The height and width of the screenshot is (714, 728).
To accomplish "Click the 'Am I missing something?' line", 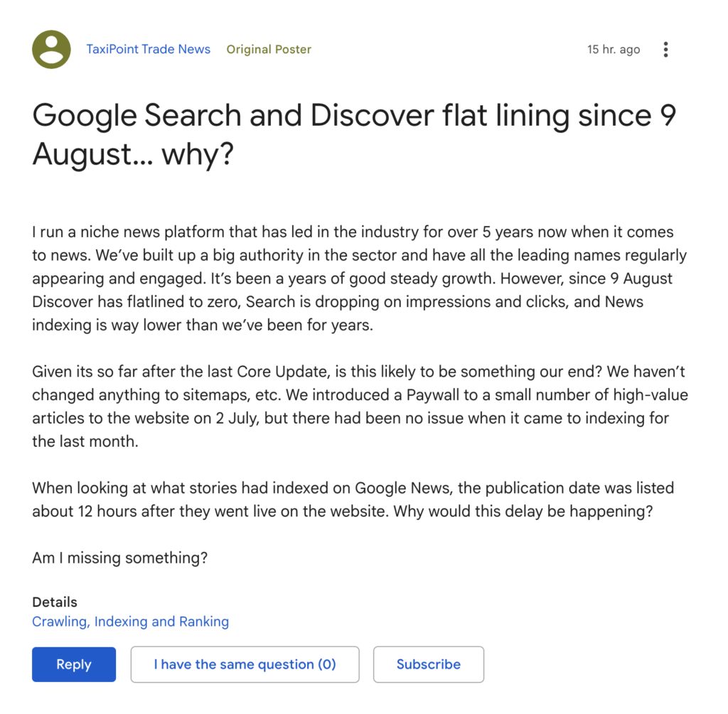I will 117,558.
